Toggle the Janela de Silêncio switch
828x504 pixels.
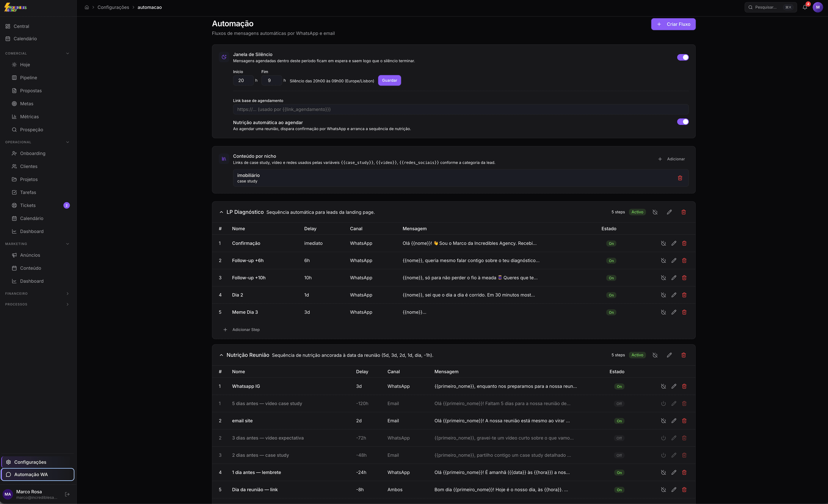click(682, 58)
